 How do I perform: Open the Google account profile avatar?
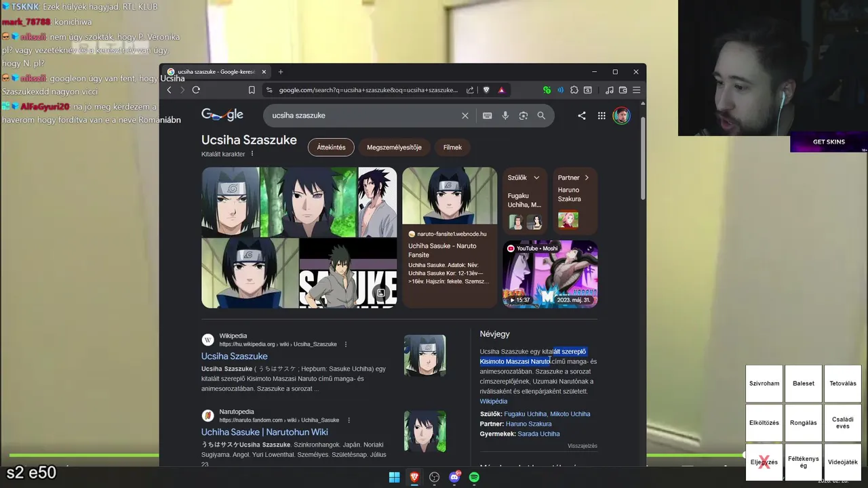click(x=621, y=116)
